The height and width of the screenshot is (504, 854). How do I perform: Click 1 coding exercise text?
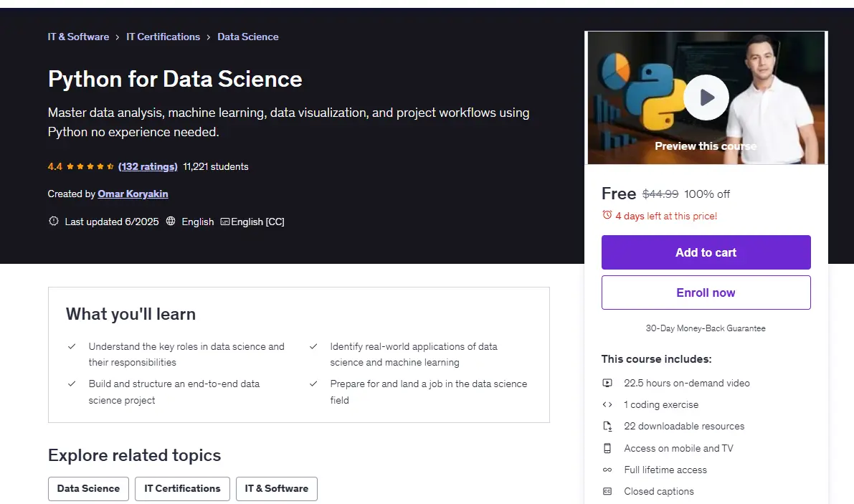[x=661, y=405]
